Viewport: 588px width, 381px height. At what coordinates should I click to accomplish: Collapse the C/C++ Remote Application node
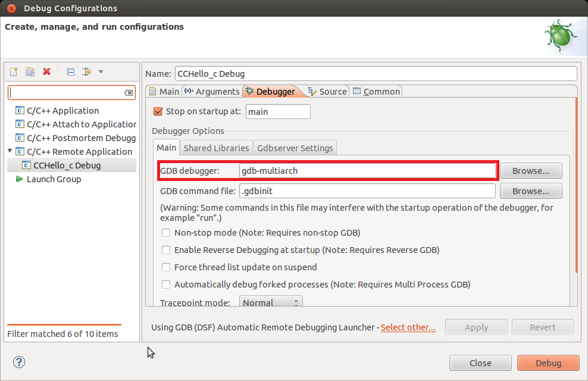click(x=10, y=151)
